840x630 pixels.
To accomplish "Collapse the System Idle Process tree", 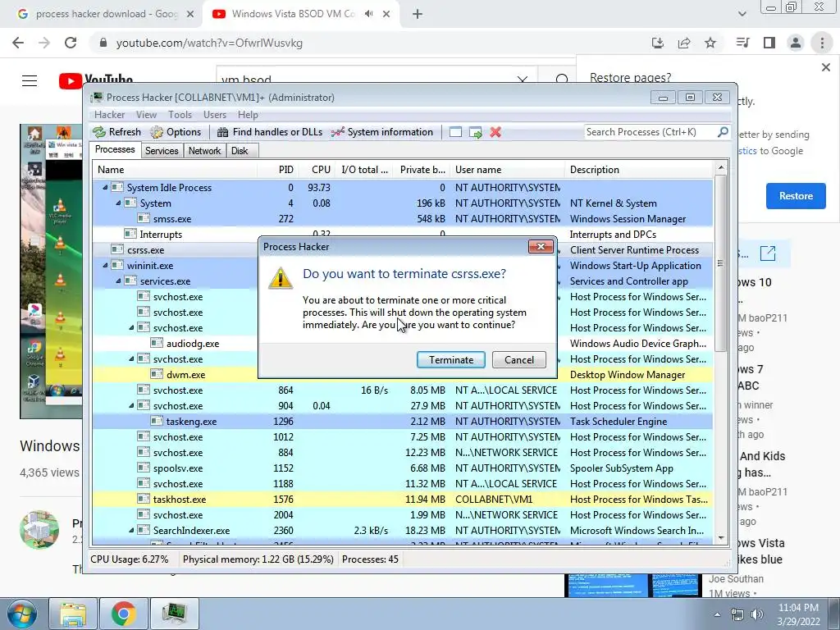I will coord(105,188).
